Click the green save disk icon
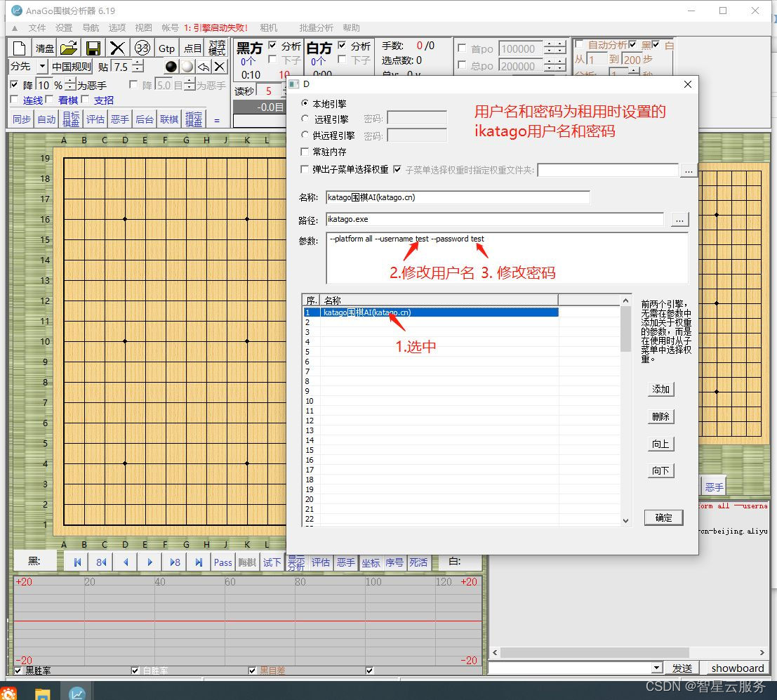Screen dimensions: 777x700 (93, 48)
